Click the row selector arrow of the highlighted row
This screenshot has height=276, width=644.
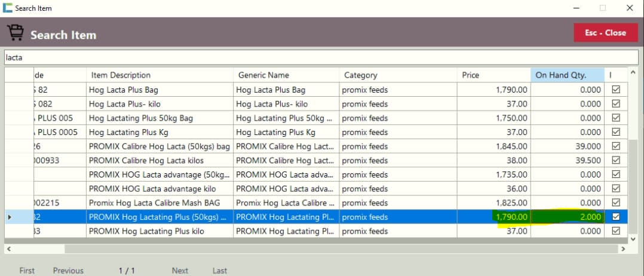click(x=10, y=217)
